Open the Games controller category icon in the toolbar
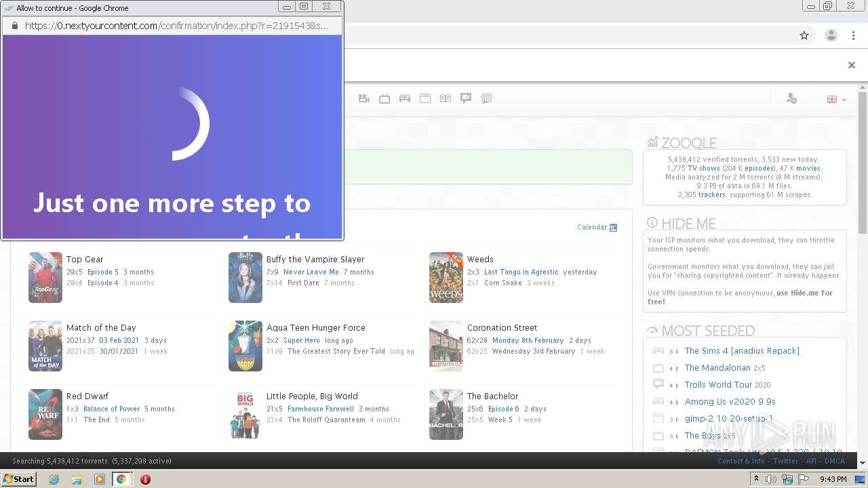The image size is (868, 488). pos(405,98)
